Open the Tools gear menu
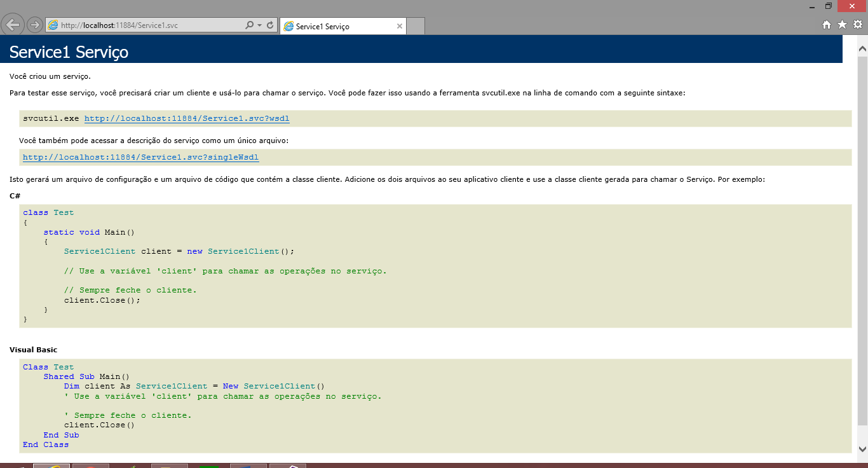 (x=858, y=25)
